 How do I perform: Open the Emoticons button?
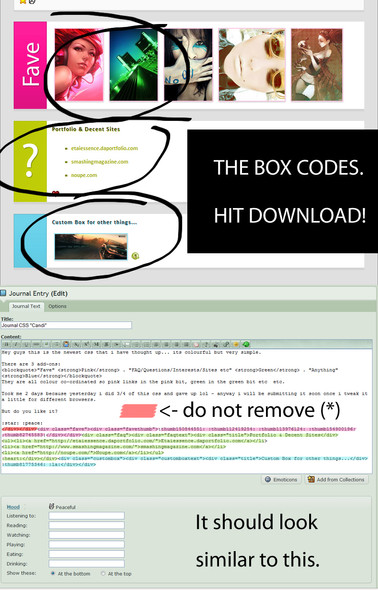click(281, 479)
